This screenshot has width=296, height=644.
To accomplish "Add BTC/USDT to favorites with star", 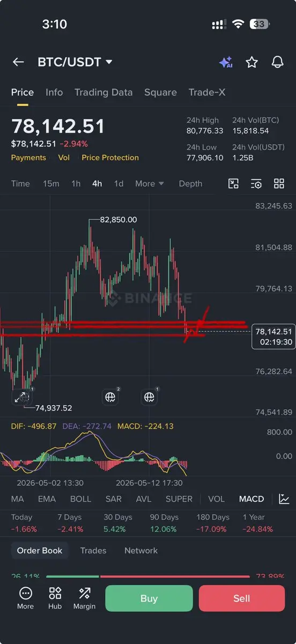I will (x=251, y=62).
